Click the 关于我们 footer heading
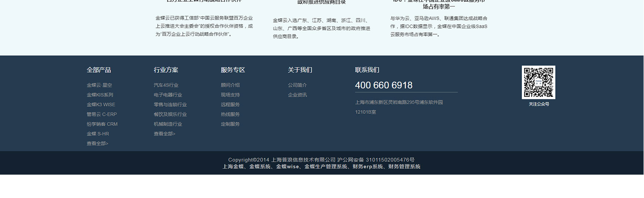Image resolution: width=644 pixels, height=198 pixels. click(300, 70)
